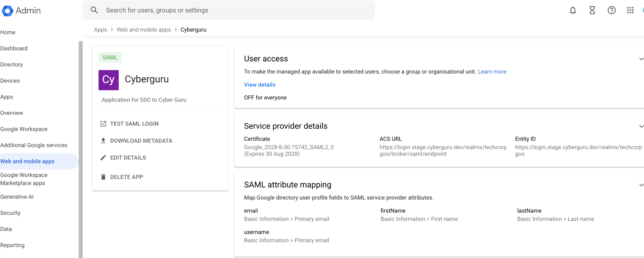Viewport: 644px width, 258px height.
Task: Click the search magnifier icon
Action: pos(94,10)
